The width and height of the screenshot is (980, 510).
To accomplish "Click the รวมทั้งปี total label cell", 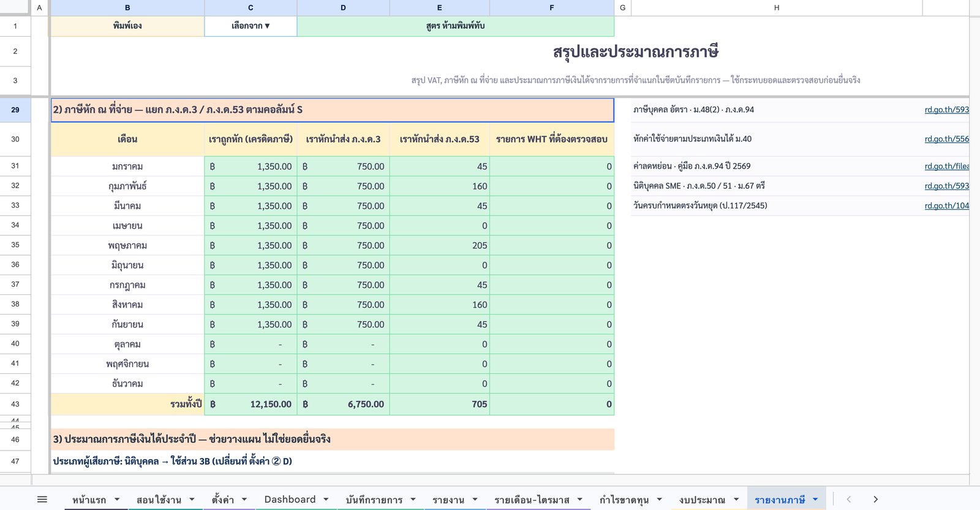I will click(x=127, y=404).
